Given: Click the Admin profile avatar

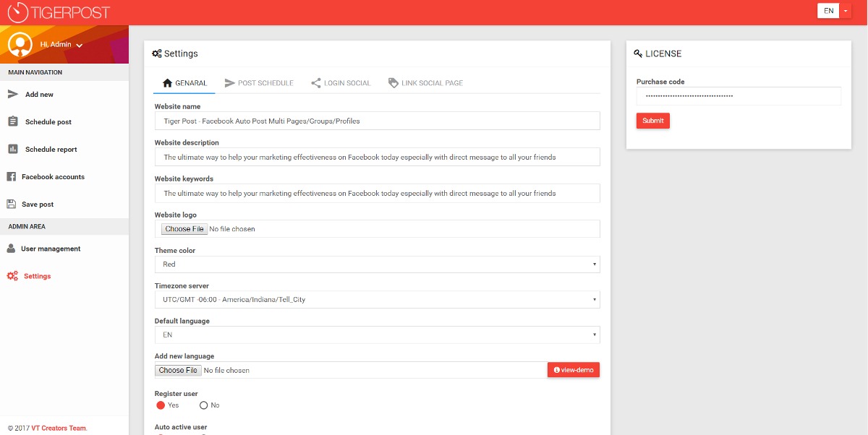Looking at the screenshot, I should (20, 45).
